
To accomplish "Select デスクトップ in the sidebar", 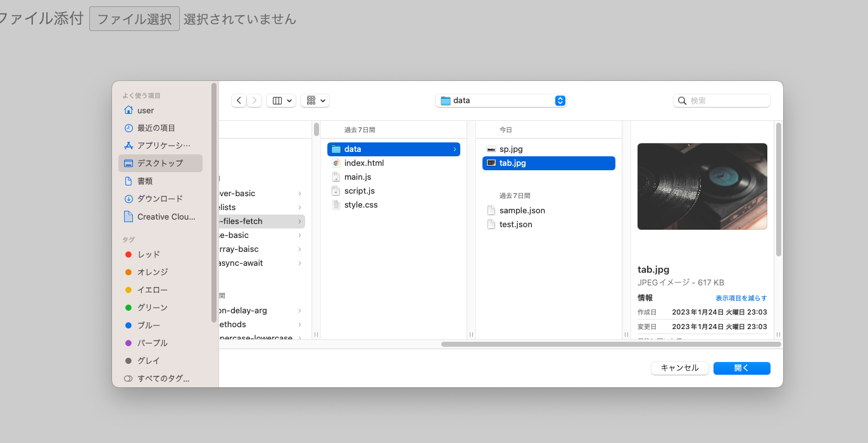I will [x=160, y=163].
